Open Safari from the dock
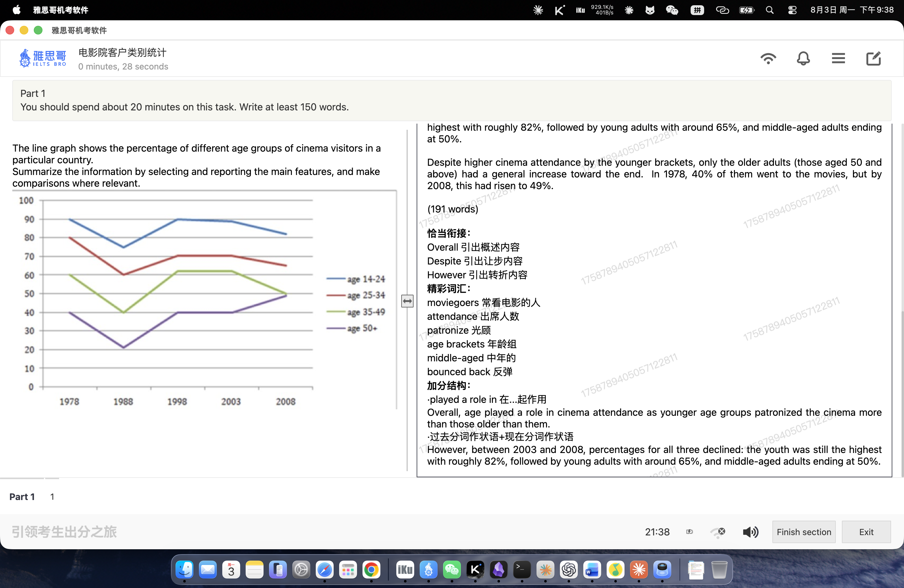Viewport: 904px width, 588px height. [x=324, y=570]
